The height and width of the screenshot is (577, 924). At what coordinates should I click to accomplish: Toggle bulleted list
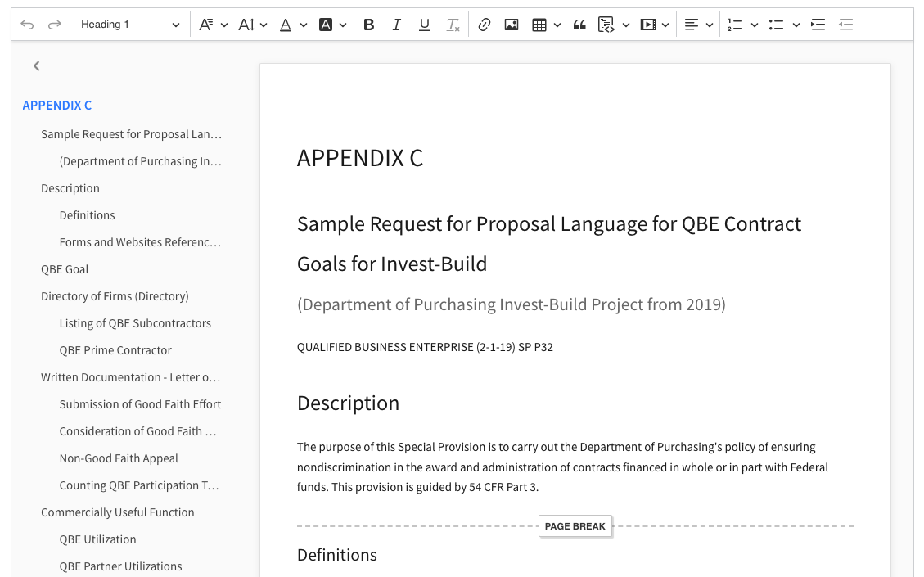(777, 25)
